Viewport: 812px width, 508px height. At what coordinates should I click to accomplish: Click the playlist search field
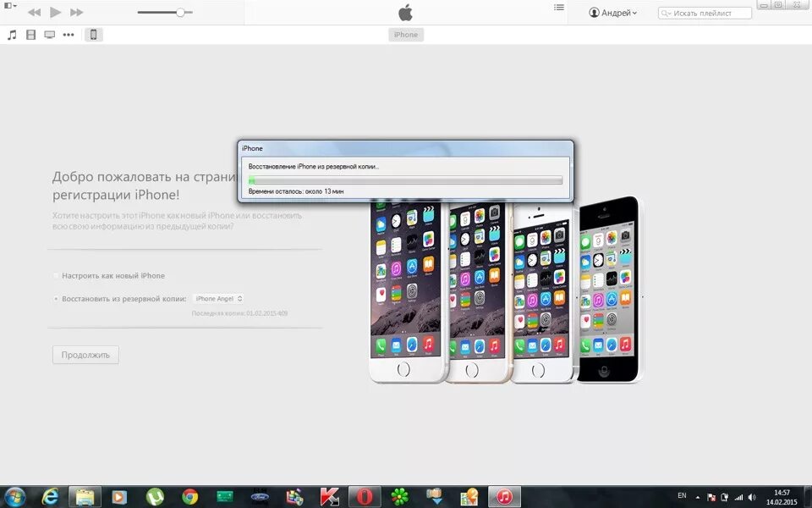pyautogui.click(x=705, y=13)
